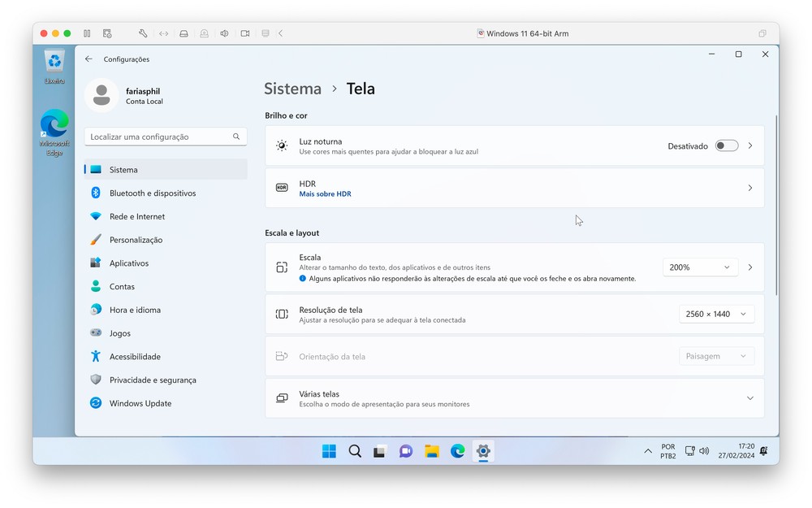Screen dimensions: 812x508
Task: Go to Rede e Internet settings
Action: click(166, 216)
